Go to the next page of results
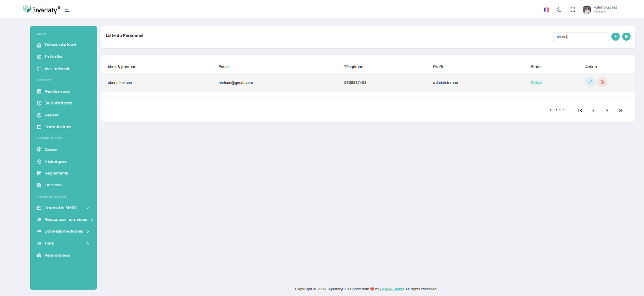The width and height of the screenshot is (644, 296). (607, 110)
